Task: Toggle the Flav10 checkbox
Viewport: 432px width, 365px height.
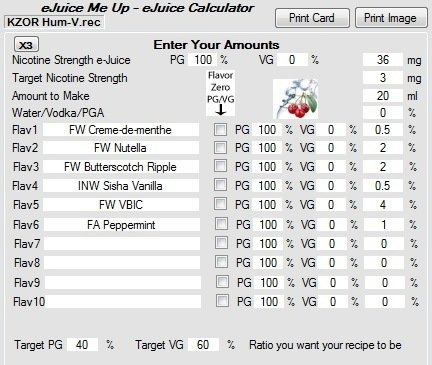Action: [x=222, y=301]
